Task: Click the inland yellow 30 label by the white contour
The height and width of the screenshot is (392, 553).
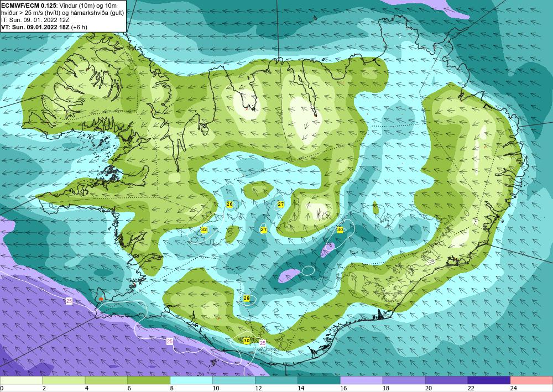Action: (340, 230)
